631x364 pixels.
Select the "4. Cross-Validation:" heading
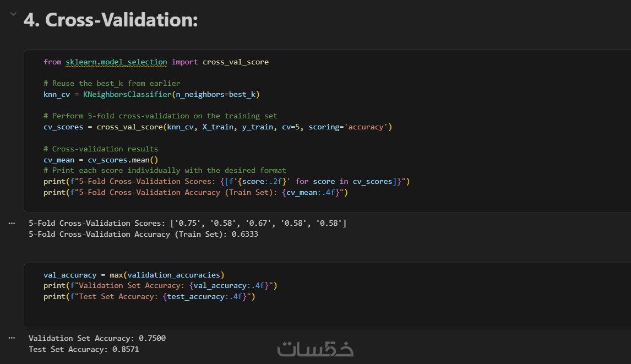click(110, 20)
